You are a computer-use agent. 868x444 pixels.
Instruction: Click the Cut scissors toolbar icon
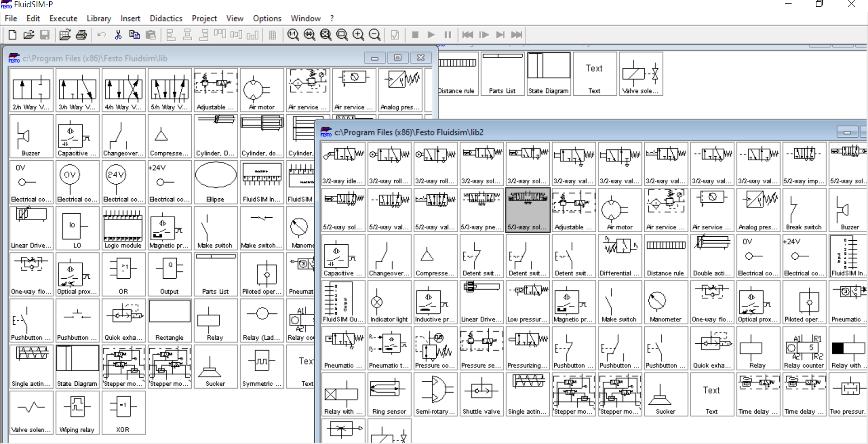118,35
